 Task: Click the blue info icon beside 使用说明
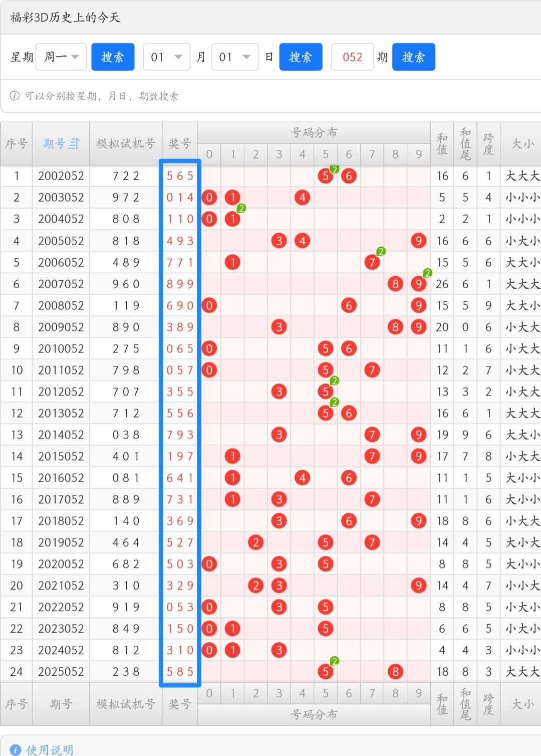tap(16, 749)
